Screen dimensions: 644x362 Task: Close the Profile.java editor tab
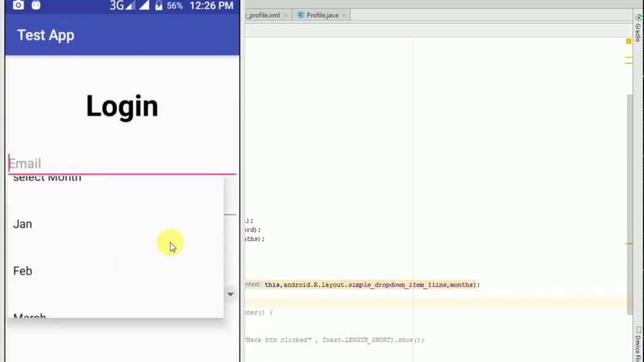[344, 15]
